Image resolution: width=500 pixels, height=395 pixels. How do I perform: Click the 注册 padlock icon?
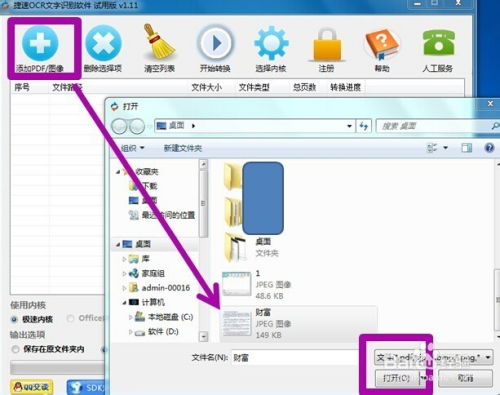pyautogui.click(x=327, y=45)
